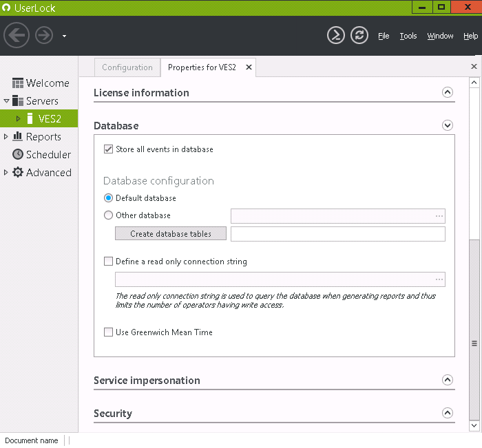The image size is (482, 448).
Task: Click the Service impersonation heading
Action: coord(147,381)
